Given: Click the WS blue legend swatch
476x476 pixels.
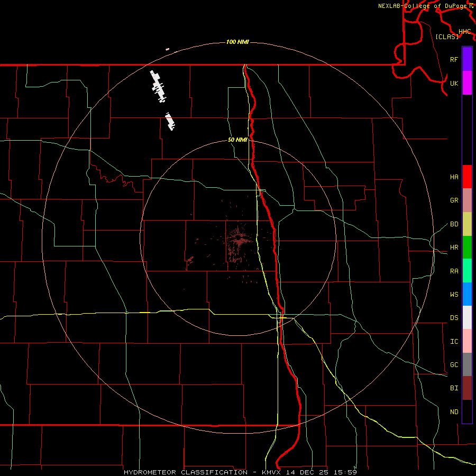Looking at the screenshot, I should pos(467,294).
